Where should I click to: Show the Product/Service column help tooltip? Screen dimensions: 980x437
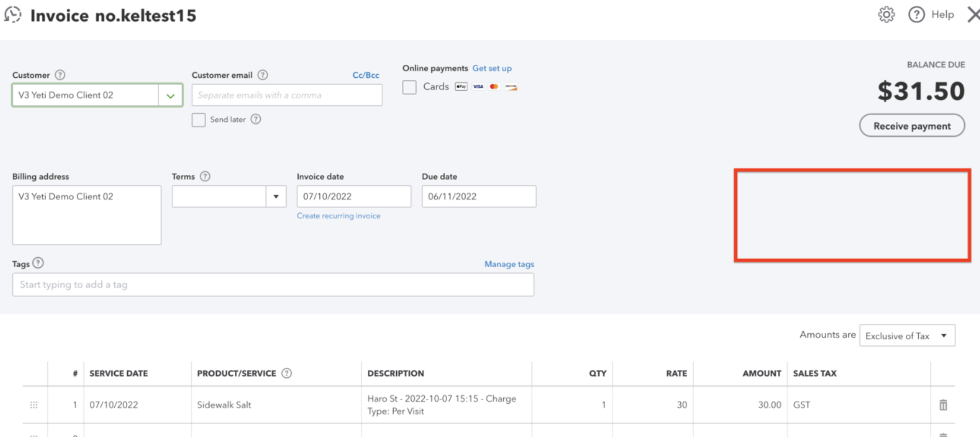coord(287,373)
